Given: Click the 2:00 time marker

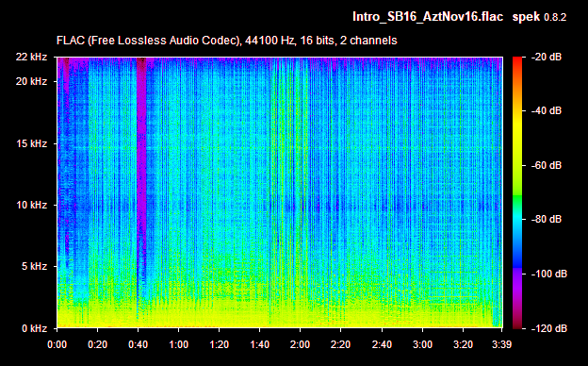Looking at the screenshot, I should tap(300, 344).
